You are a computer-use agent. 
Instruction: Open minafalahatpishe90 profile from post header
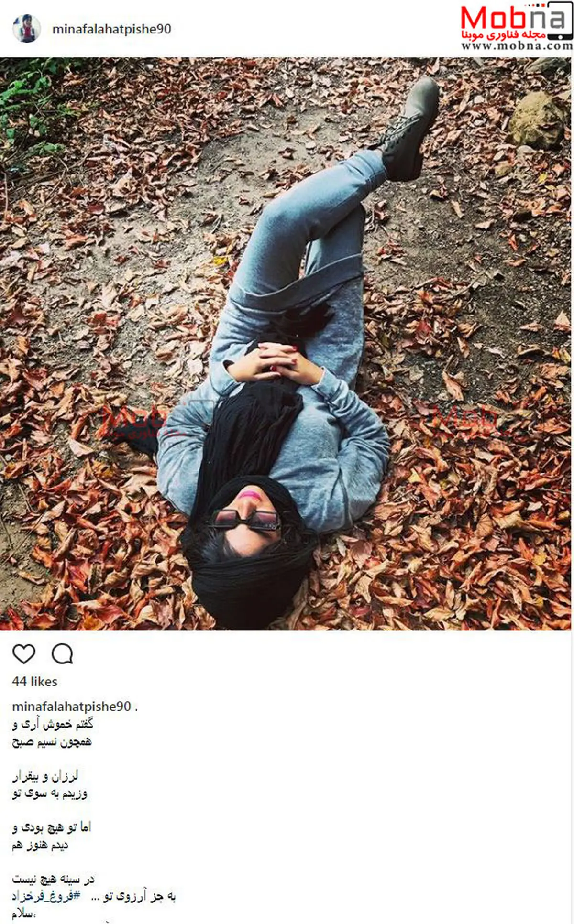click(x=111, y=29)
